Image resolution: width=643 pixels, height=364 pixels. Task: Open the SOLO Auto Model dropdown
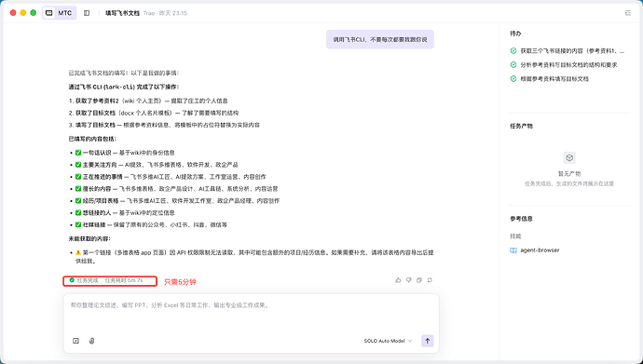coord(388,341)
